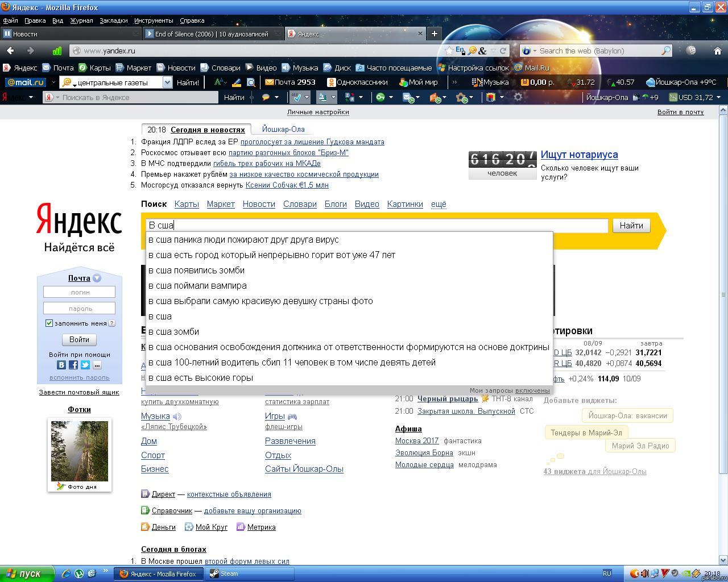Image resolution: width=728 pixels, height=582 pixels.
Task: Open the Карты bookmark
Action: (x=95, y=68)
